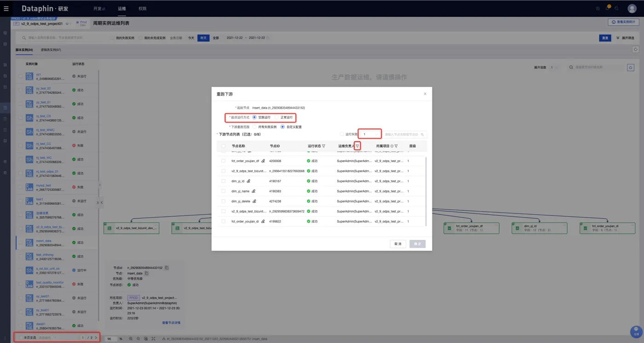Copy the insert_data node name with copy icon
Viewport: 644px width, 343px height.
pos(147,273)
